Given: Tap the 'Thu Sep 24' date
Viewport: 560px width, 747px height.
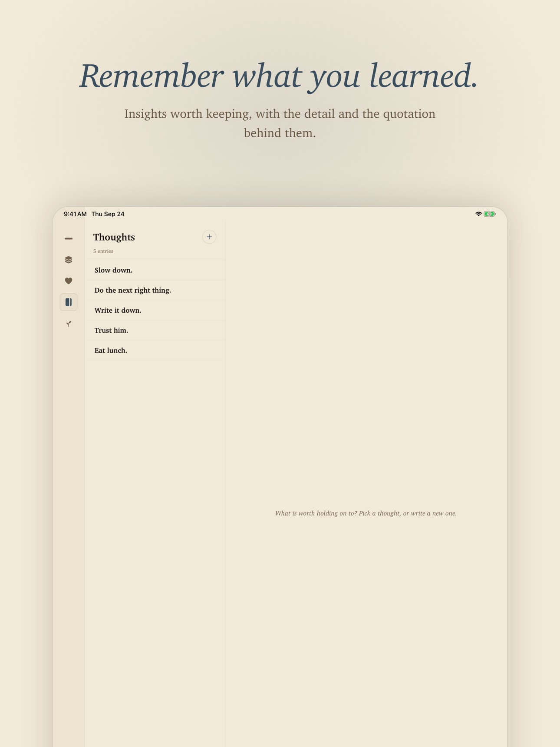Looking at the screenshot, I should click(108, 214).
